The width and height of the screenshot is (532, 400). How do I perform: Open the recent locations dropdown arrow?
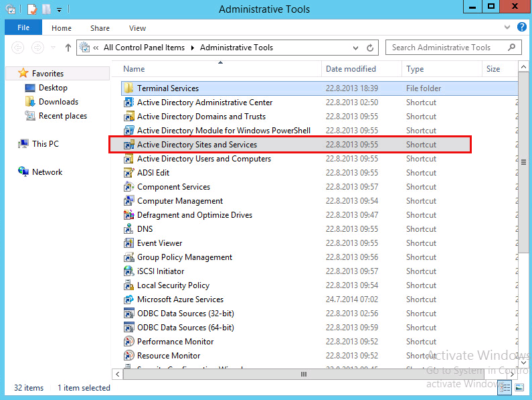54,48
